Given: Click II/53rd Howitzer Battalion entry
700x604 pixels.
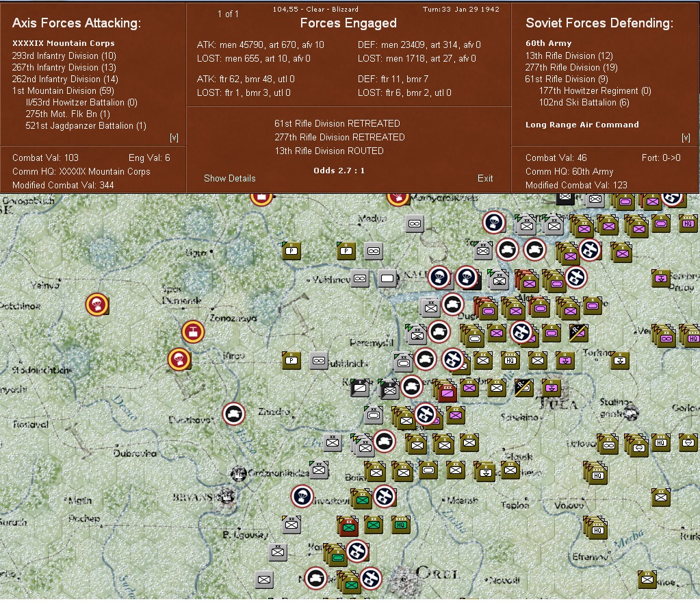Looking at the screenshot, I should 81,102.
